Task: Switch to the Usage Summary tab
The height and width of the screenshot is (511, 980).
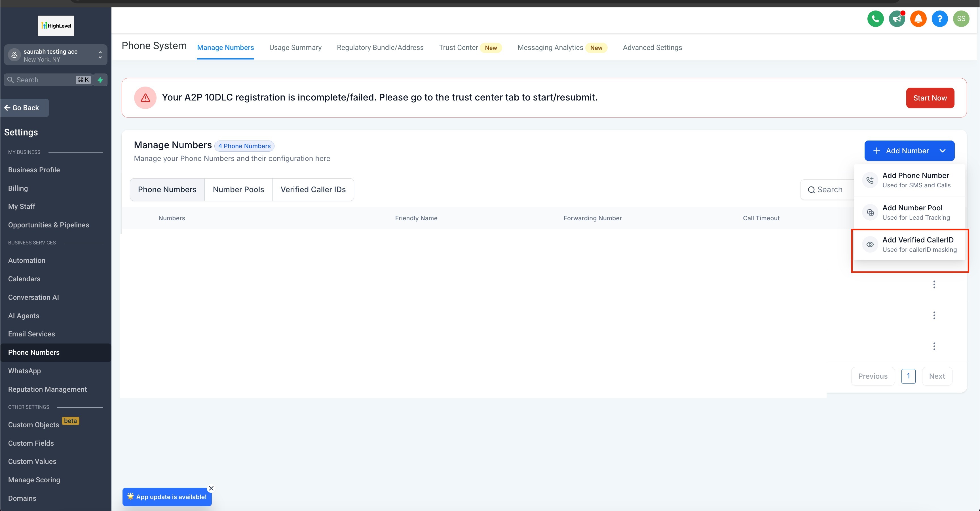Action: [295, 48]
